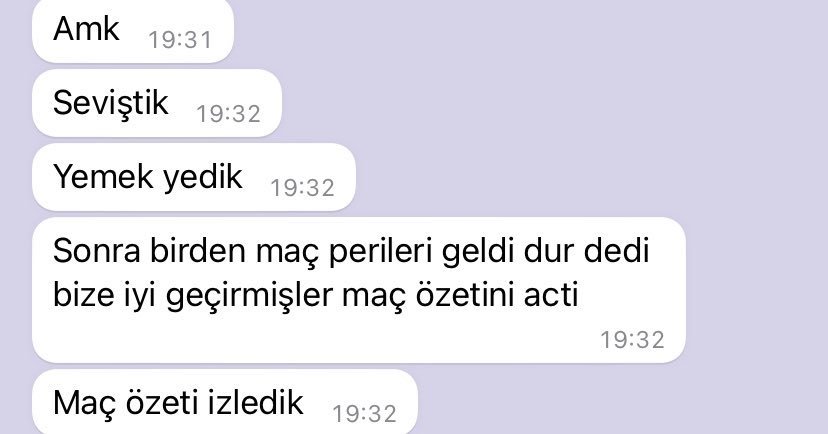The width and height of the screenshot is (828, 434).
Task: Click the word "geçirmişler" in the long message
Action: 250,297
